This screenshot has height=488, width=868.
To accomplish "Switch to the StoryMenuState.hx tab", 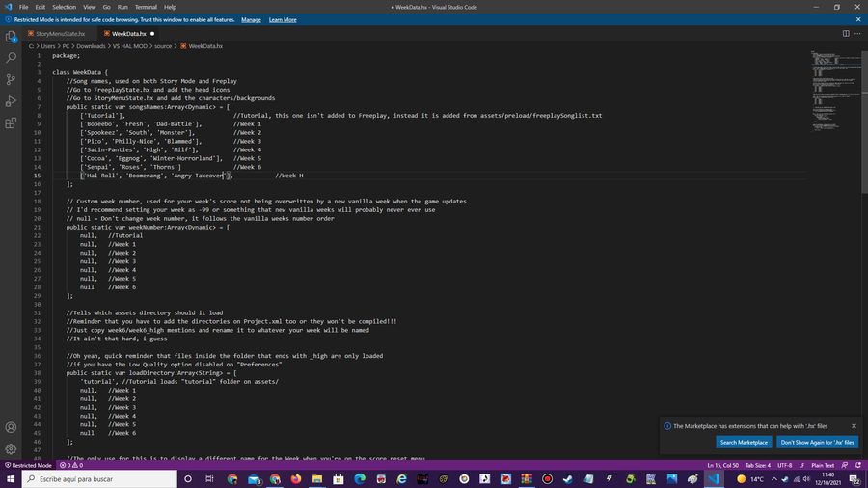I will coord(60,33).
